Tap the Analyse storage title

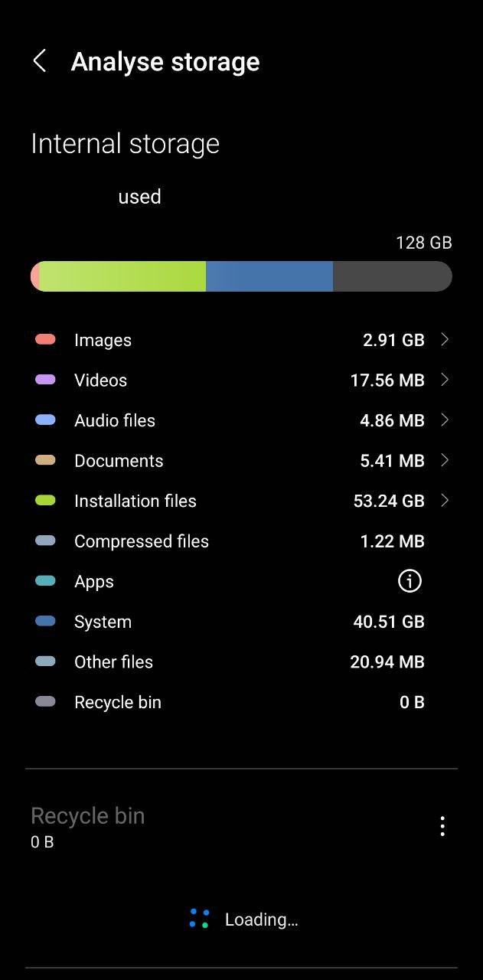165,62
